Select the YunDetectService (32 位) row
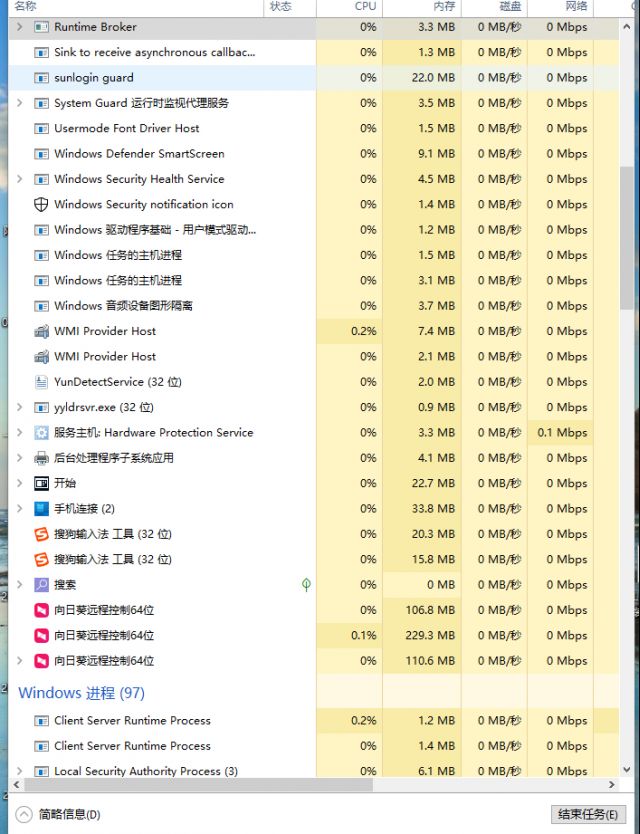This screenshot has width=640, height=834. pyautogui.click(x=313, y=382)
